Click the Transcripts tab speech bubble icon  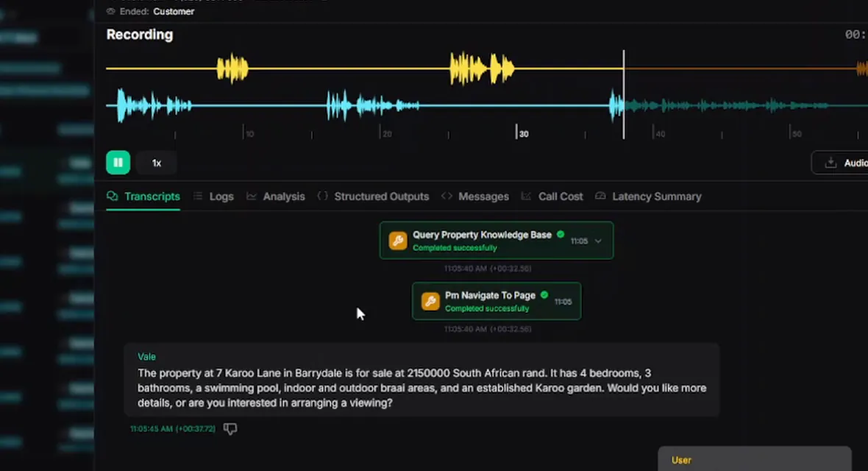point(113,196)
